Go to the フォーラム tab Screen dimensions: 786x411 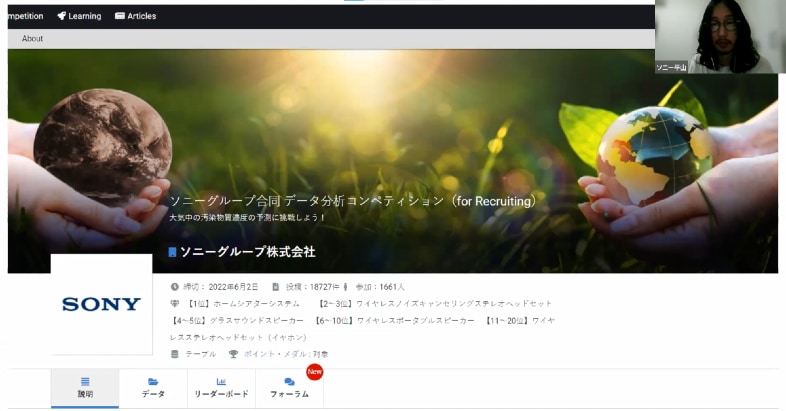(289, 388)
